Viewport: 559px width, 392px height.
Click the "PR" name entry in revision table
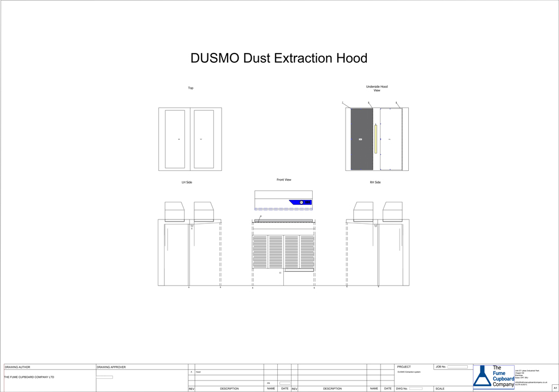click(x=269, y=383)
